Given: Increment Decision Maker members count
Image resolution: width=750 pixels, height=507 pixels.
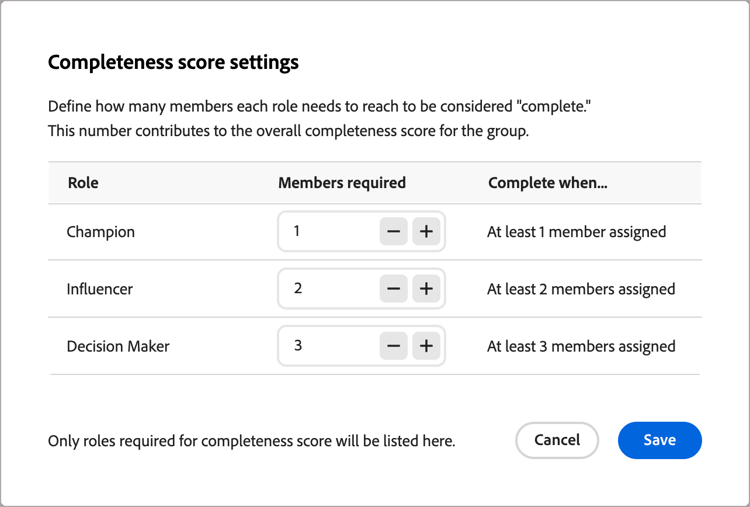Looking at the screenshot, I should click(x=426, y=346).
